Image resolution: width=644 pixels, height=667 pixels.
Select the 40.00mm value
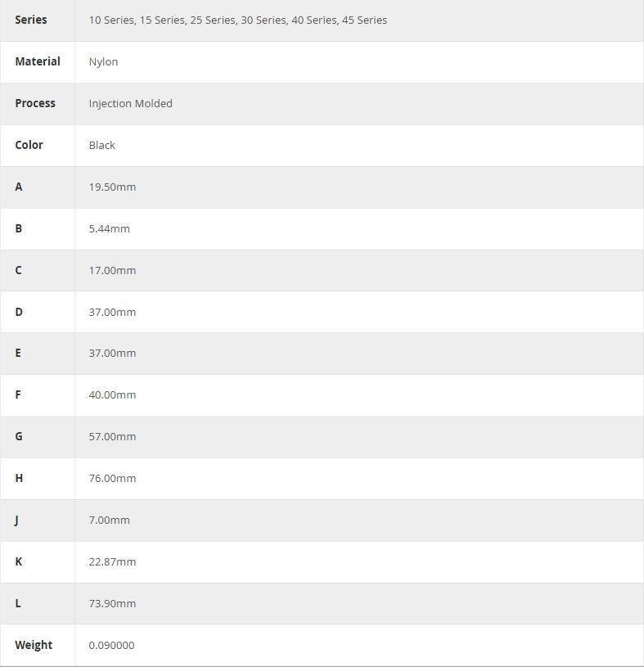click(112, 394)
